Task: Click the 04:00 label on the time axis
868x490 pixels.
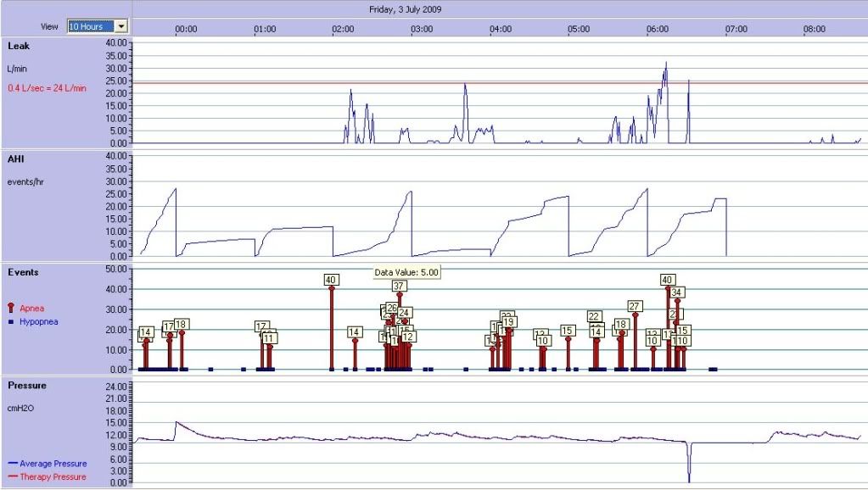Action: tap(501, 29)
